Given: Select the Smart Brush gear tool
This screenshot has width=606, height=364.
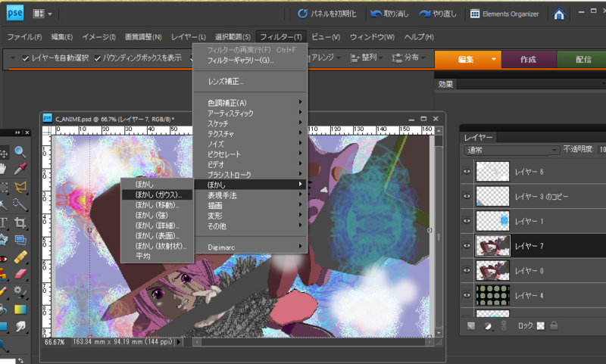Looking at the screenshot, I should pyautogui.click(x=20, y=292).
